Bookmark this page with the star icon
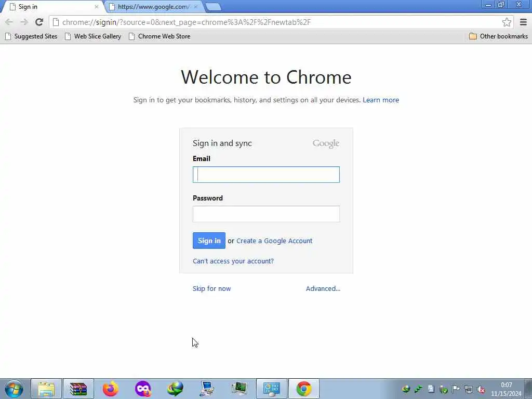This screenshot has height=399, width=532. (507, 22)
